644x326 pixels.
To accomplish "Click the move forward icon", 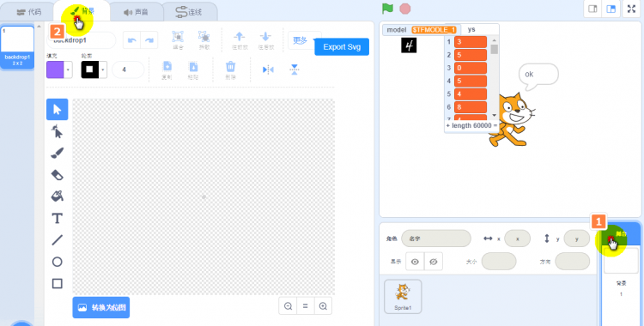I will [x=240, y=40].
